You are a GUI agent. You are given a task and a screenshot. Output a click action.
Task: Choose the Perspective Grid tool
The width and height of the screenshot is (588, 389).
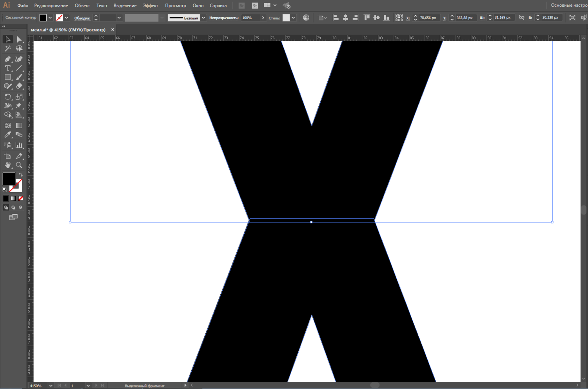pyautogui.click(x=19, y=115)
